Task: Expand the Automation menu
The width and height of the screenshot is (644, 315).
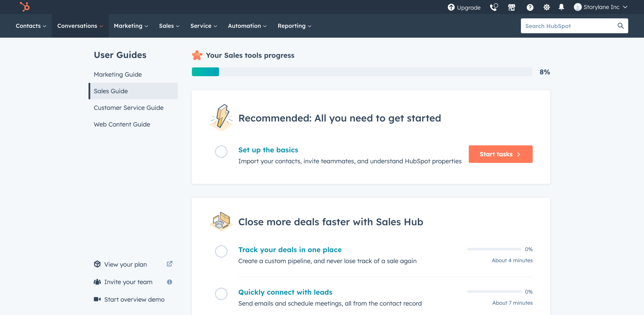Action: [x=247, y=26]
